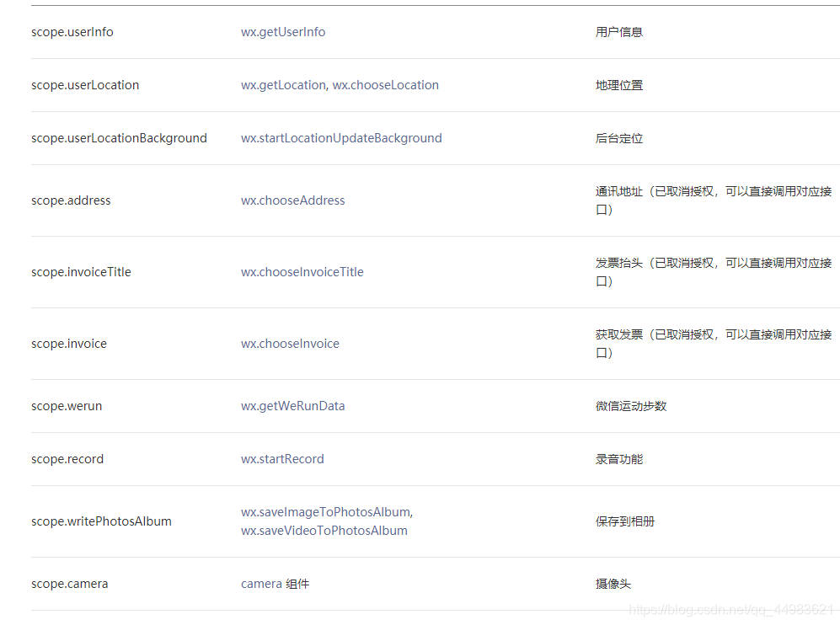Click the 地理位置 description cell
The image size is (840, 625).
tap(619, 85)
